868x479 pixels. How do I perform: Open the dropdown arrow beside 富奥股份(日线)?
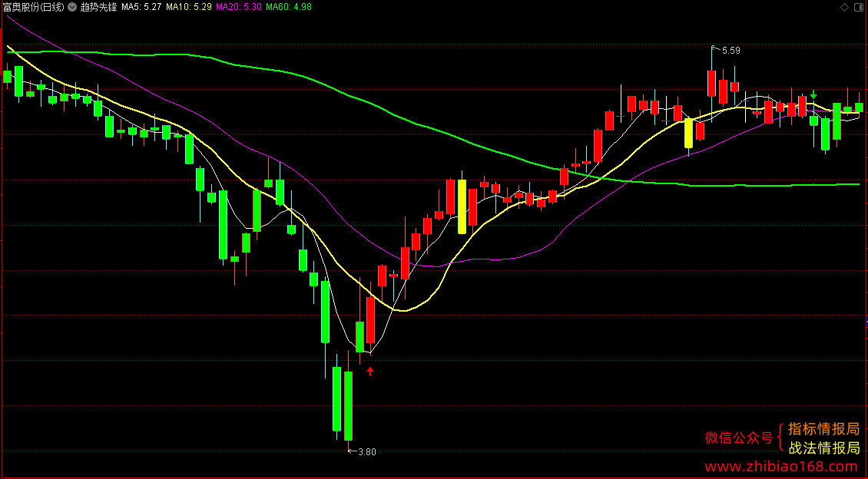72,7
